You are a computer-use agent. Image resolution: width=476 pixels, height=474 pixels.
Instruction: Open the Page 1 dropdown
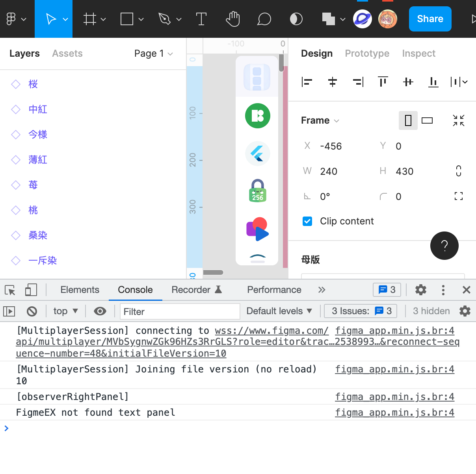click(x=154, y=54)
